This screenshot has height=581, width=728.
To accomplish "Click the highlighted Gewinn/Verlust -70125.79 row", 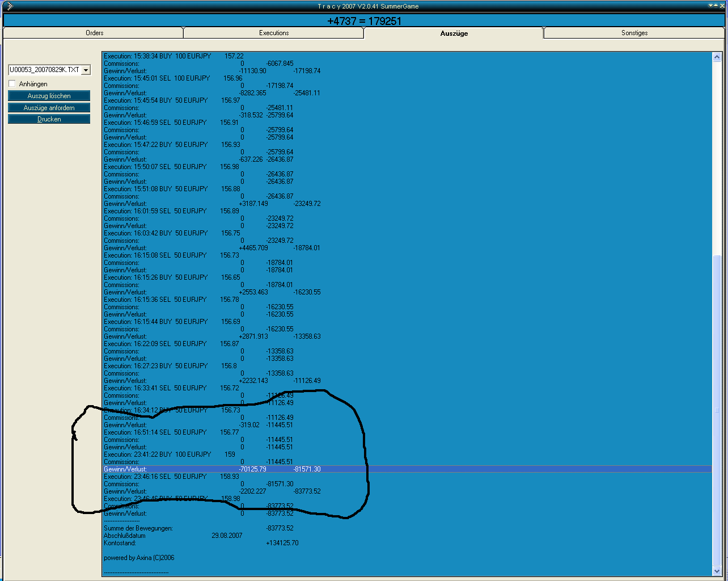I will tap(407, 469).
